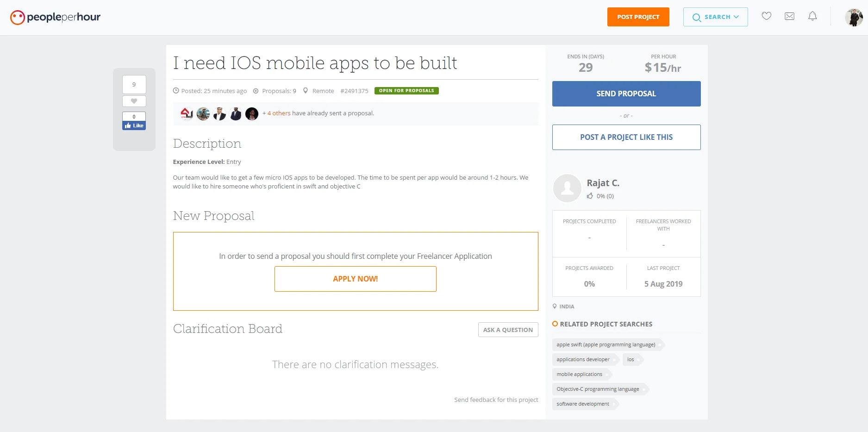Open first proposer avatar with red house logo
This screenshot has width=868, height=432.
pyautogui.click(x=187, y=113)
